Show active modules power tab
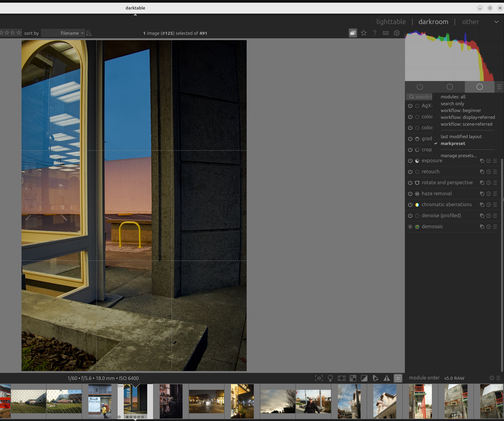 [420, 87]
